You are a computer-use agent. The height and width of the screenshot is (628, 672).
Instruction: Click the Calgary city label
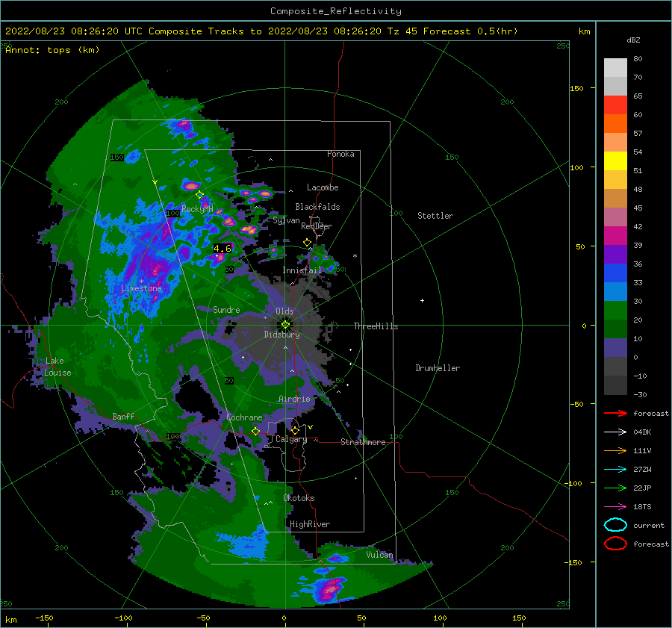pos(291,439)
